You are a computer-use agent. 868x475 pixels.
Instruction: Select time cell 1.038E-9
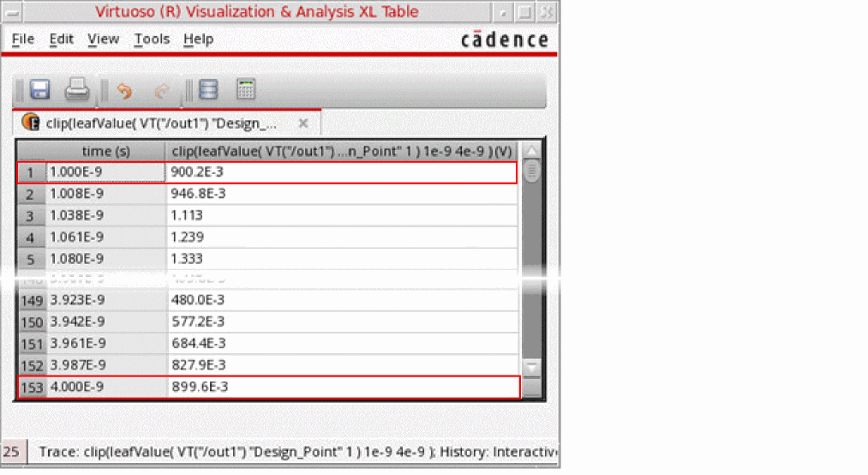coord(105,215)
